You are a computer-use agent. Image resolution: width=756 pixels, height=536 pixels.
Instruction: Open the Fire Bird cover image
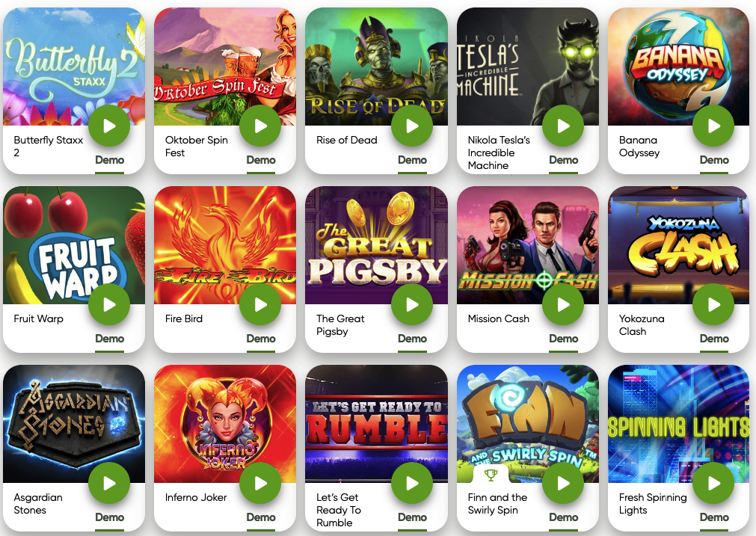click(225, 245)
